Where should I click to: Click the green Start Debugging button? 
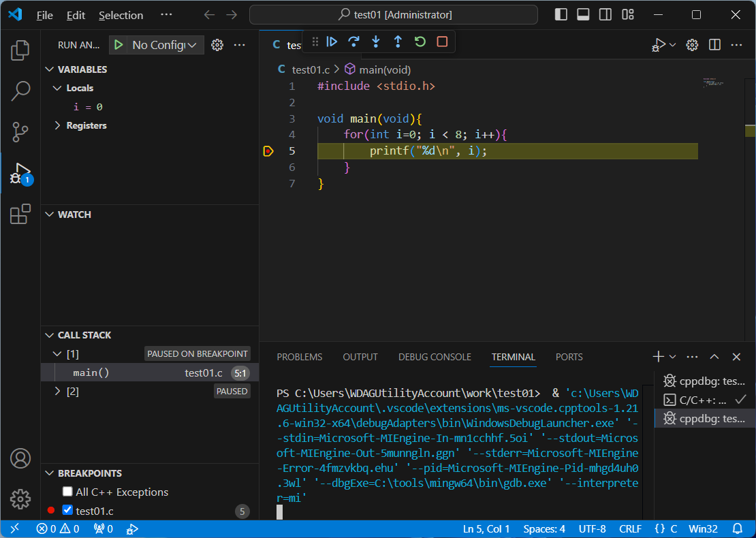[119, 45]
